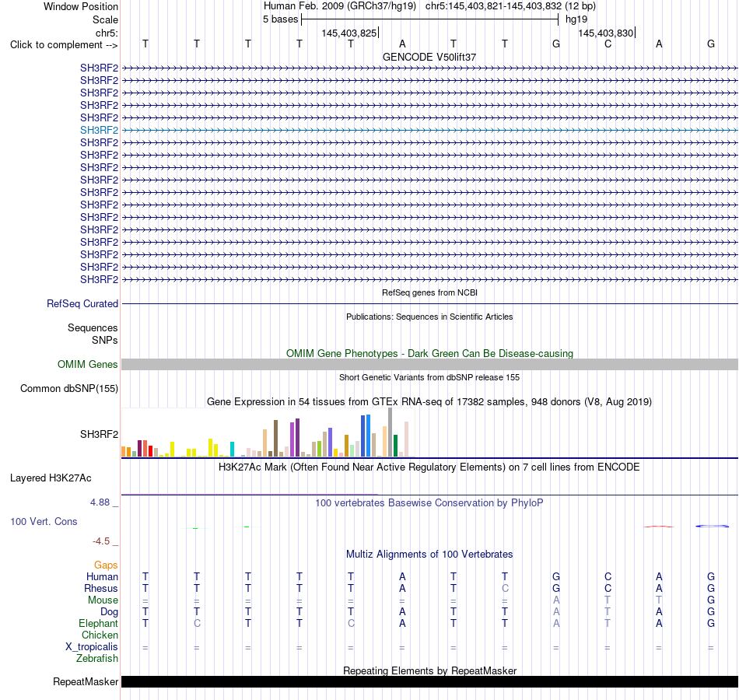The image size is (739, 700).
Task: Open the OMIM Genes label
Action: 87,364
